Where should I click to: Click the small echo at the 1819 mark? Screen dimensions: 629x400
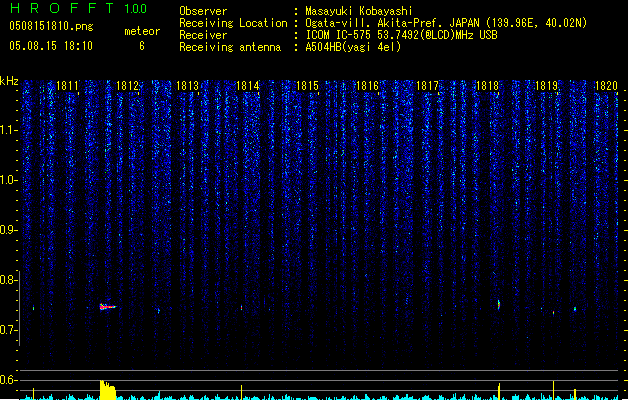point(554,313)
